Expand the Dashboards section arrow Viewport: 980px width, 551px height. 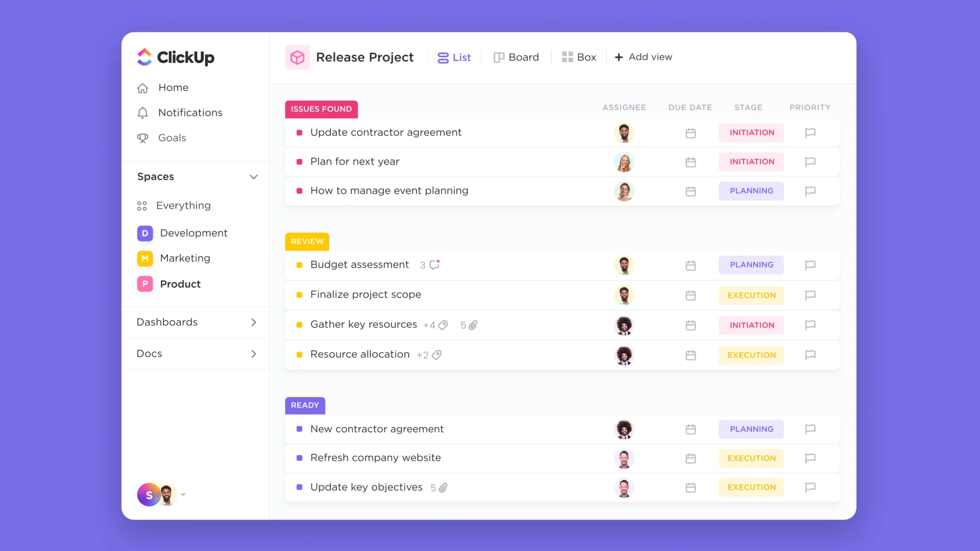tap(254, 321)
